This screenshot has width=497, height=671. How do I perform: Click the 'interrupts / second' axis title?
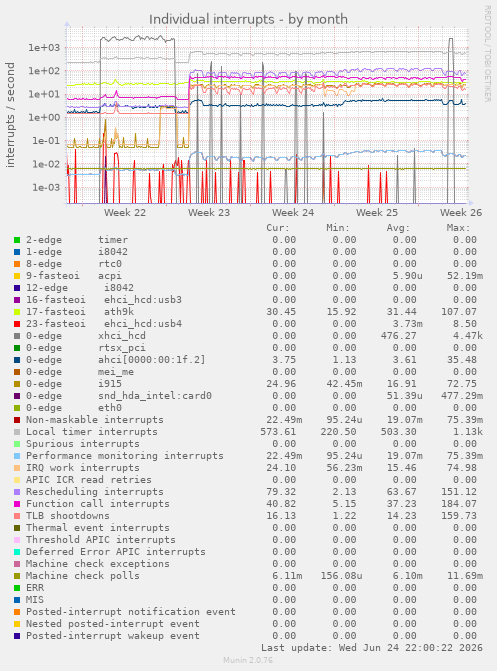[10, 115]
